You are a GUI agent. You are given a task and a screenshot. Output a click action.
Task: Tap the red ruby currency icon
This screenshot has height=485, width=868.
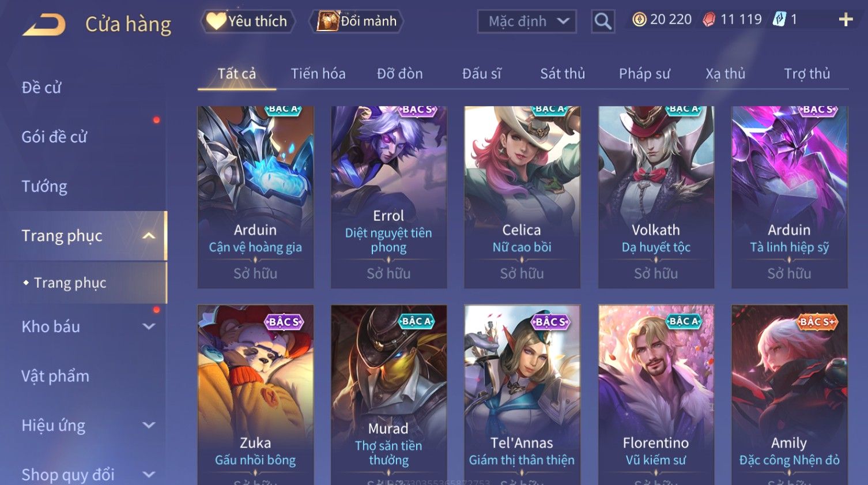(x=709, y=20)
